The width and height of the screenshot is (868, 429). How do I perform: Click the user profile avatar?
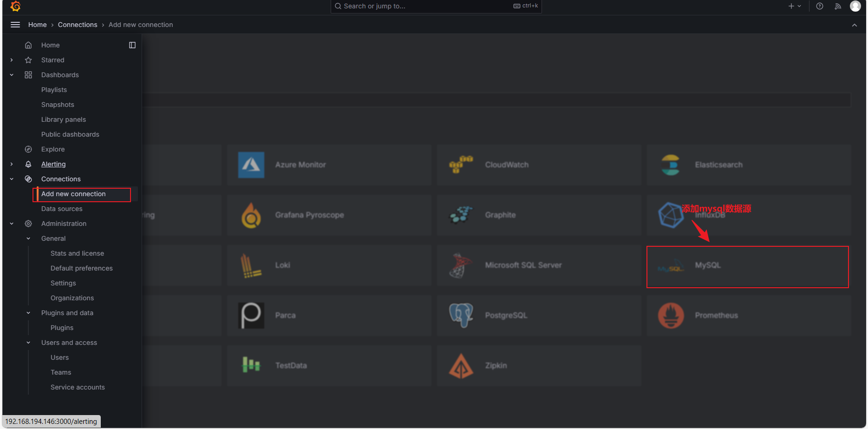pyautogui.click(x=855, y=6)
